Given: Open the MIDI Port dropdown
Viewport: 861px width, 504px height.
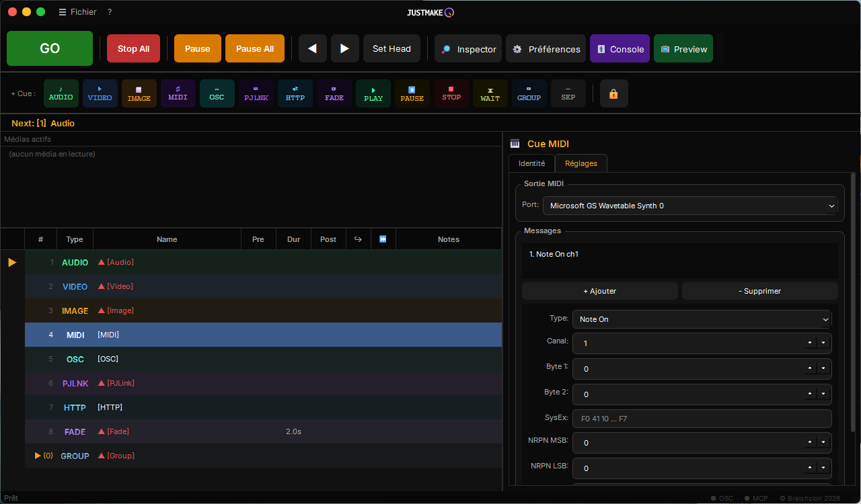Looking at the screenshot, I should coord(690,206).
